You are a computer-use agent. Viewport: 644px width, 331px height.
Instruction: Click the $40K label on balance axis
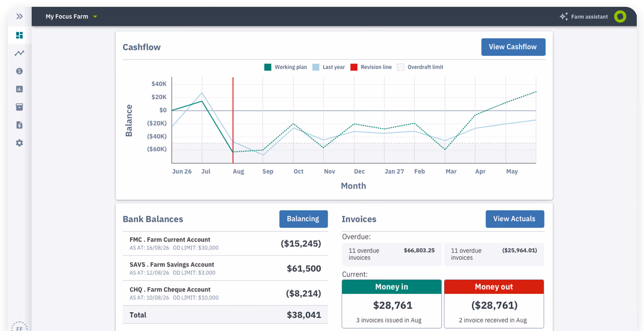(159, 84)
